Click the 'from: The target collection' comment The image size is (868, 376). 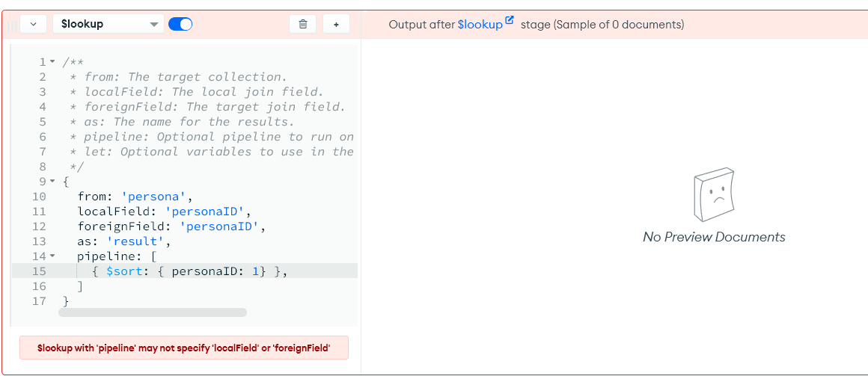pos(178,76)
